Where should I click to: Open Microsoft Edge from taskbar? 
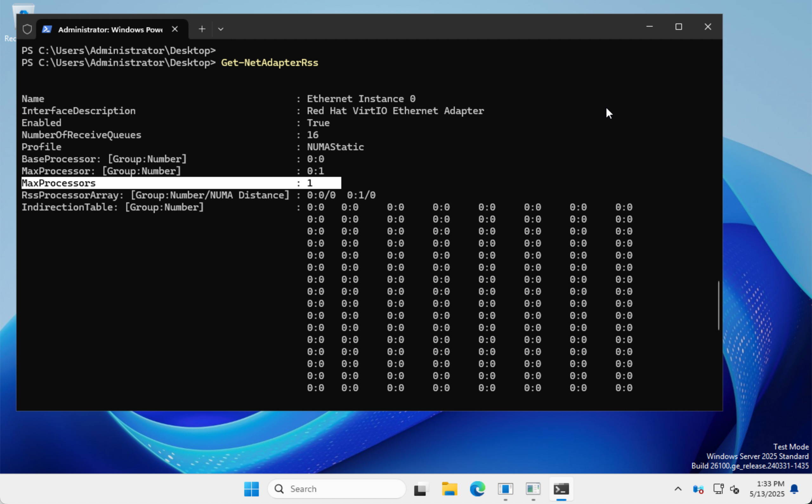pos(477,489)
